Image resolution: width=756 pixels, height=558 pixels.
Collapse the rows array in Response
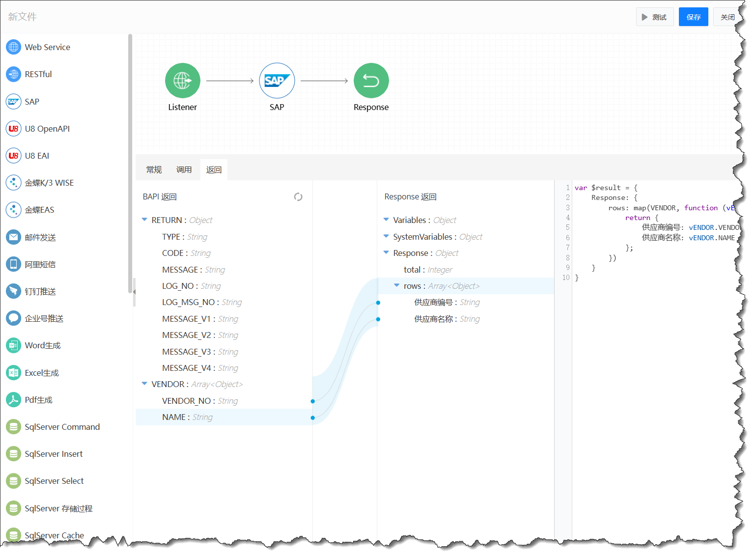[397, 286]
